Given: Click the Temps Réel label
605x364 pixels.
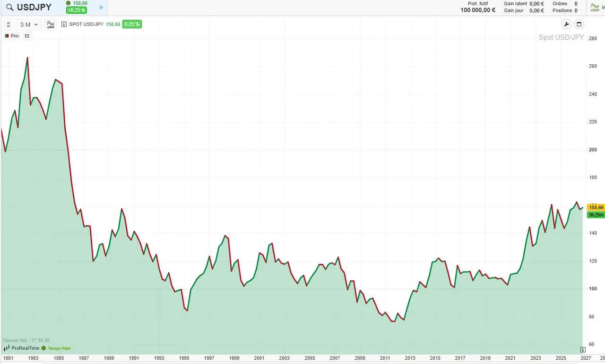Looking at the screenshot, I should (x=59, y=348).
